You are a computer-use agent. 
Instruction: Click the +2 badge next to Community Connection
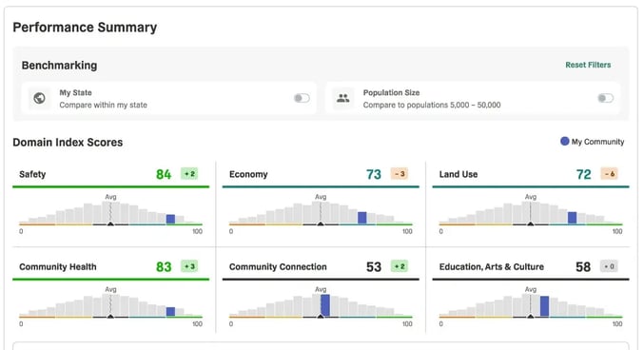[x=400, y=266]
